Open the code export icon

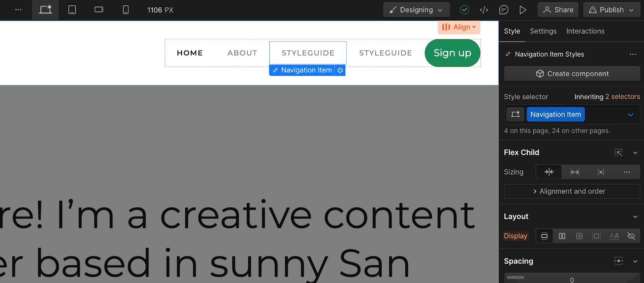484,10
